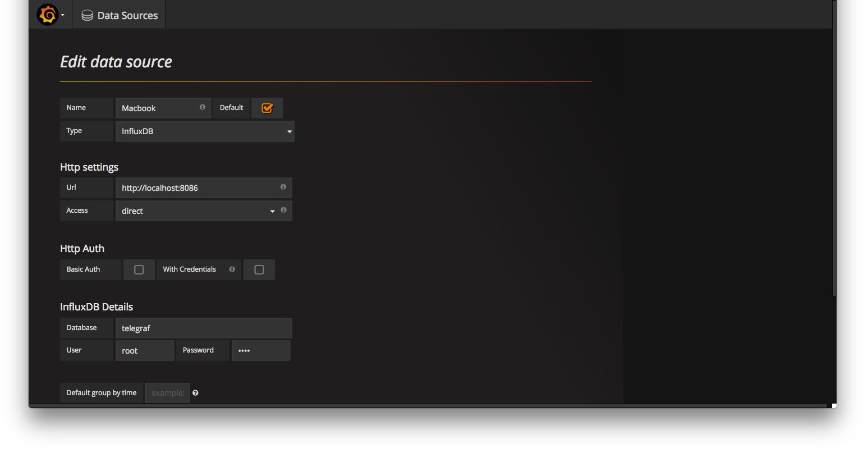Click the vertical scrollbar on right edge
This screenshot has width=868, height=453.
(834, 149)
